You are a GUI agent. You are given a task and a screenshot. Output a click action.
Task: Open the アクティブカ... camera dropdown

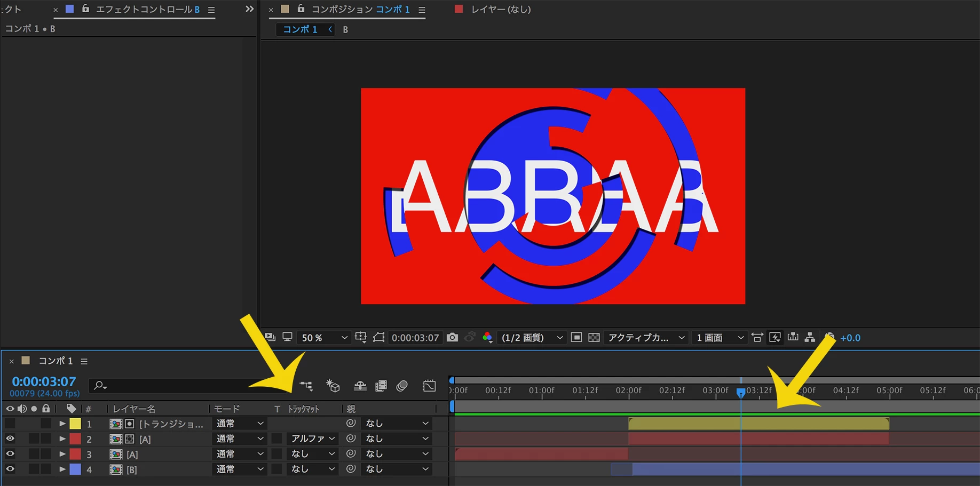coord(646,338)
